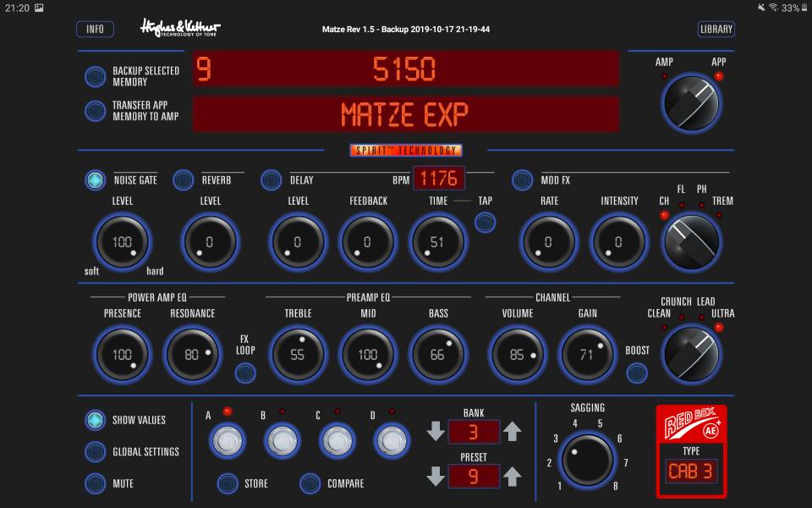Select the Ultra channel indicator LED
This screenshot has width=812, height=508.
pyautogui.click(x=719, y=327)
